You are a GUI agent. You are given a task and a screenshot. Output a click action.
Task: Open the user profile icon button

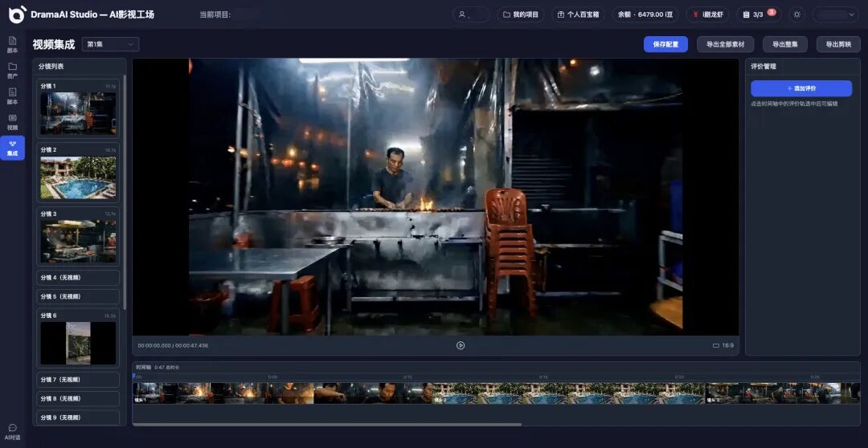471,14
